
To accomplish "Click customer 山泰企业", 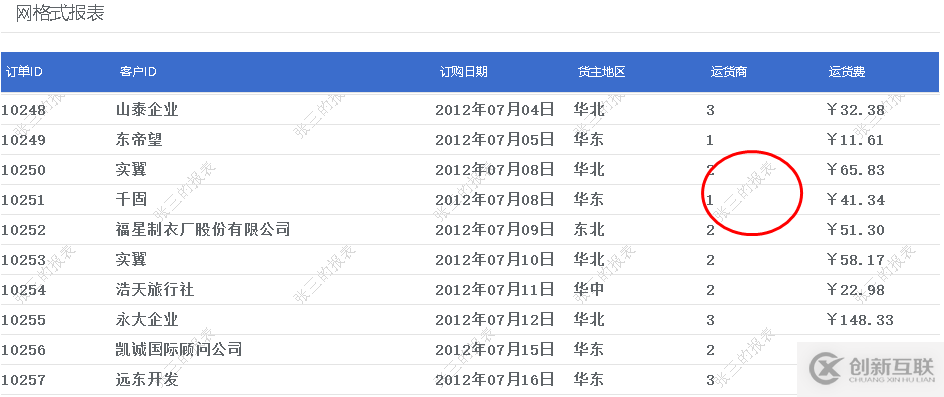I will pos(147,110).
